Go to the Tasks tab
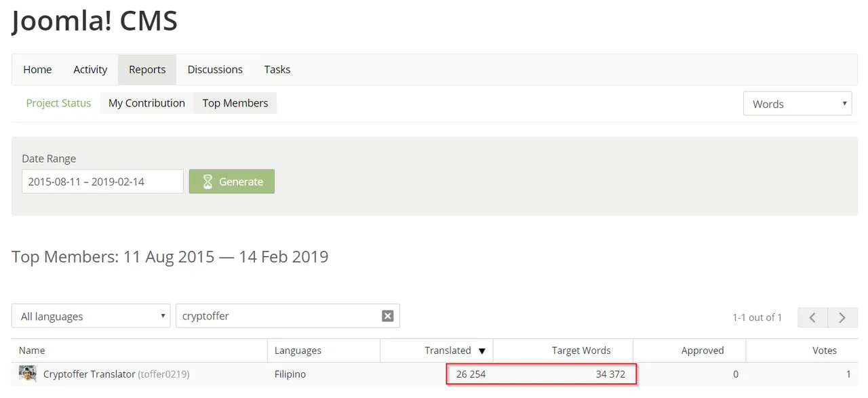The width and height of the screenshot is (868, 398). pyautogui.click(x=277, y=70)
